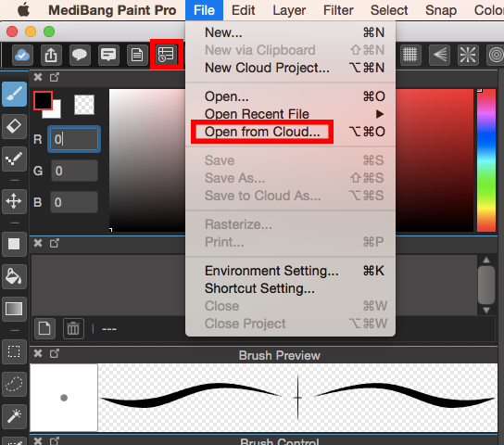Click the cloud sync toolbar icon
Screen dimensions: 504x445
click(22, 55)
